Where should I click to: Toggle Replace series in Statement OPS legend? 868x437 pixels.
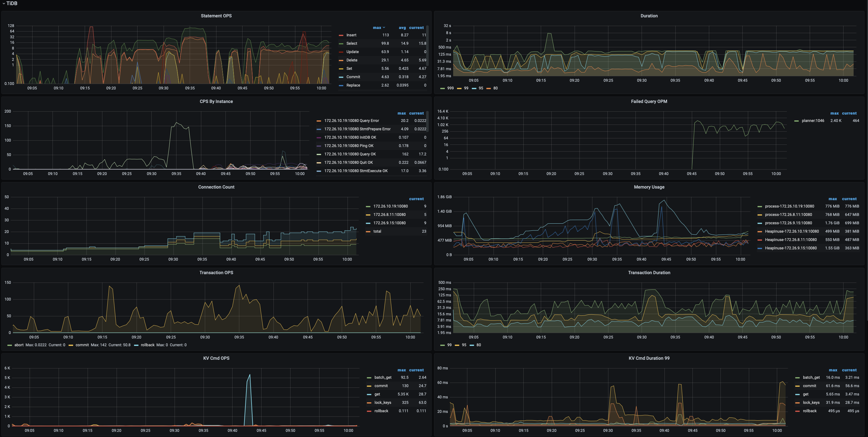[x=353, y=85]
